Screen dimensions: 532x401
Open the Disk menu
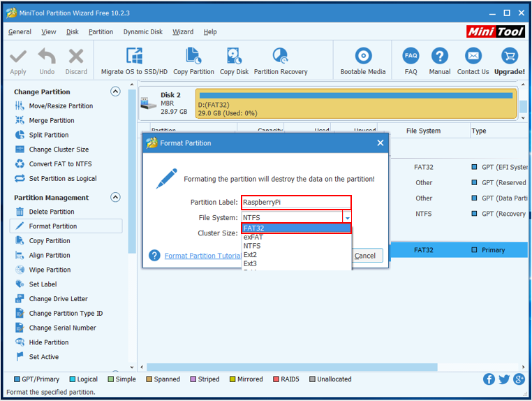(73, 32)
